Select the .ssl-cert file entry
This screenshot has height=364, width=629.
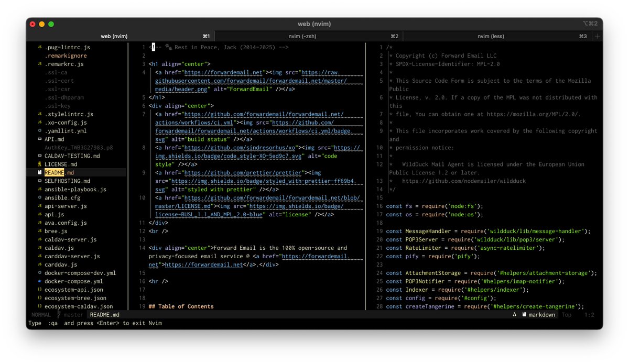(x=59, y=81)
